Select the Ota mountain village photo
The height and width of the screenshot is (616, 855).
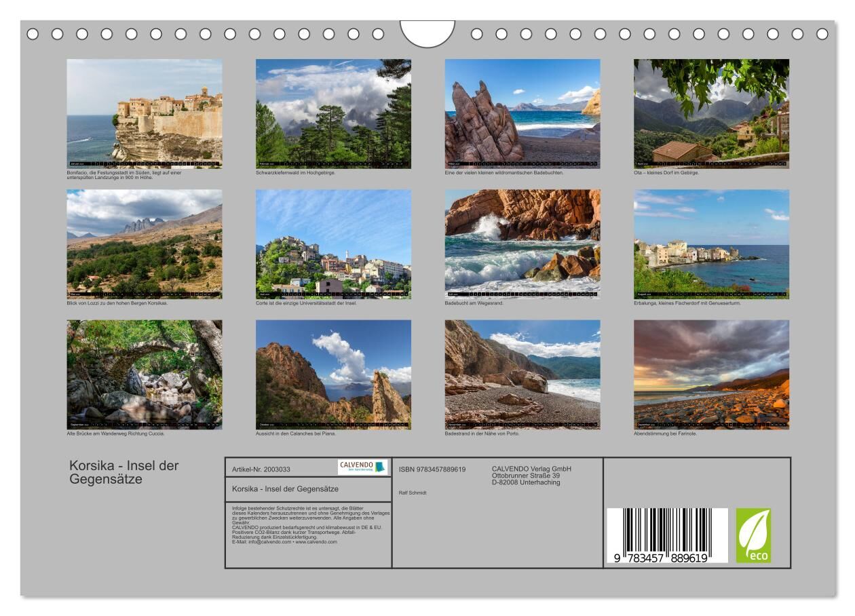point(711,113)
